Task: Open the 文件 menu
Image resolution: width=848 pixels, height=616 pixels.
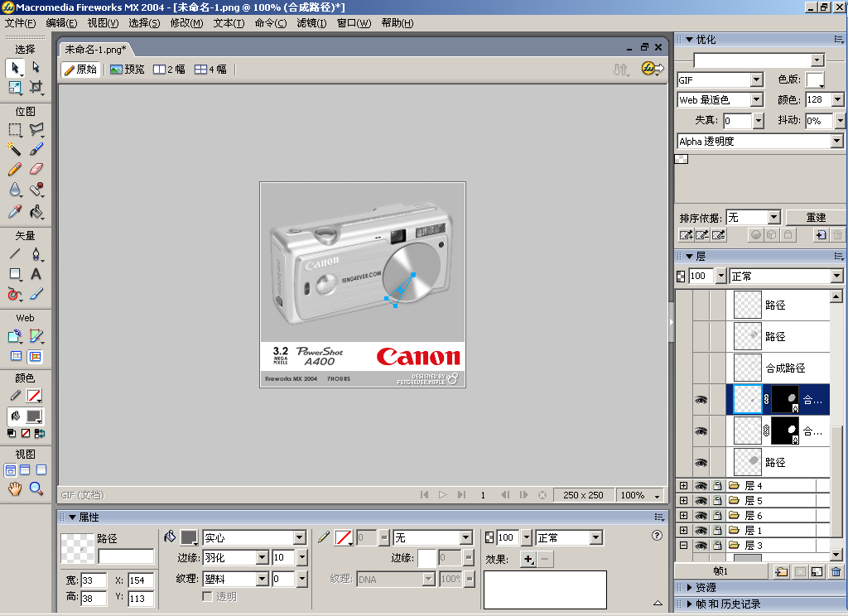Action: point(20,23)
